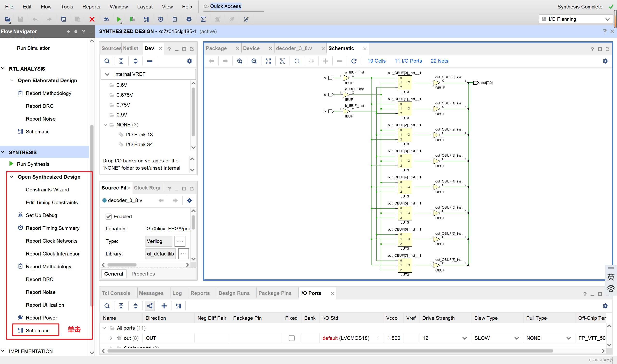Click search icon in I/O Ports panel
617x364 pixels.
(x=107, y=306)
